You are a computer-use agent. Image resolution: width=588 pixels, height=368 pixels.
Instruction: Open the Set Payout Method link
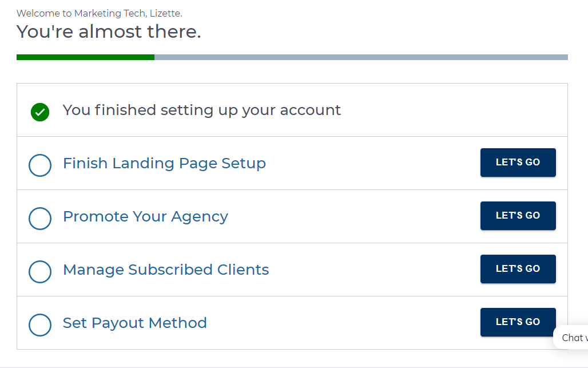pos(134,323)
